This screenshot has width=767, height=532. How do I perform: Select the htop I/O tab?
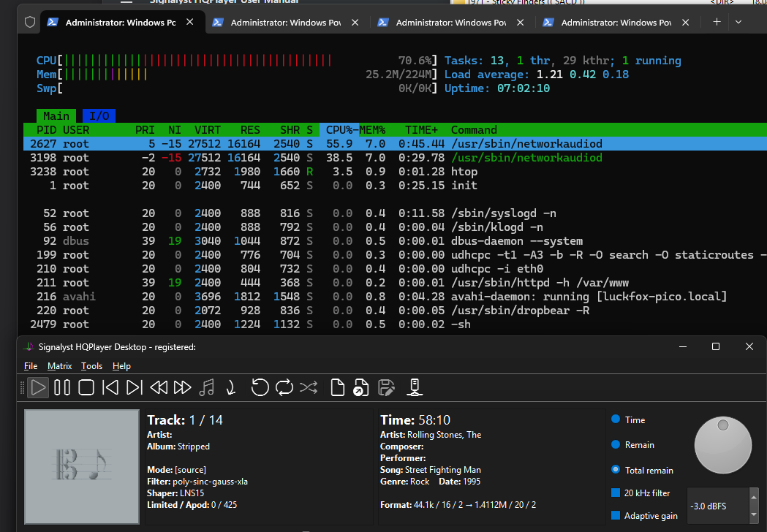tap(99, 116)
